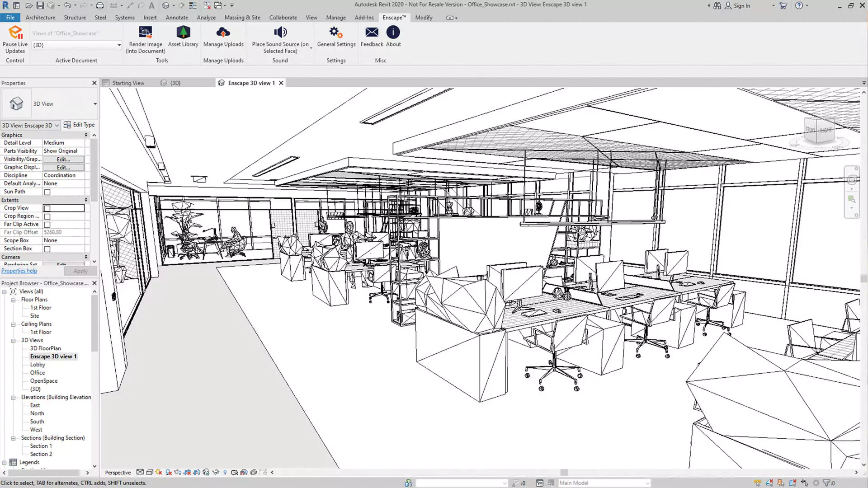The height and width of the screenshot is (488, 868).
Task: Toggle the Section Box checkbox
Action: [x=47, y=249]
